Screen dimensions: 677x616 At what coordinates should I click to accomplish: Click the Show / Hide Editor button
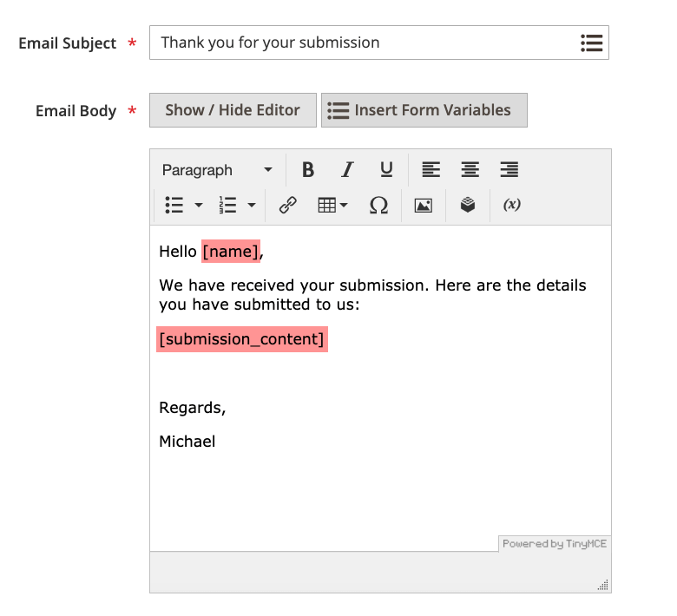tap(233, 110)
